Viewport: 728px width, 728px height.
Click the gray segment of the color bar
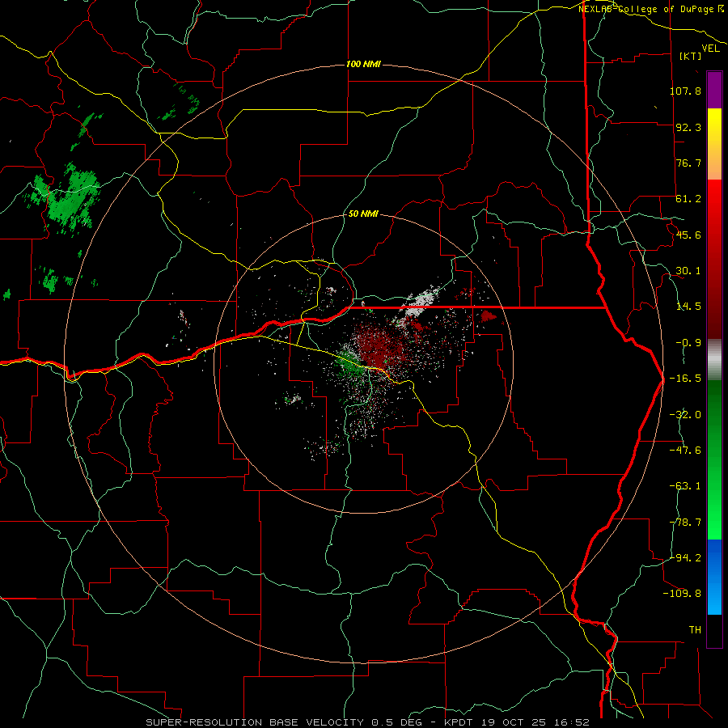tap(714, 360)
